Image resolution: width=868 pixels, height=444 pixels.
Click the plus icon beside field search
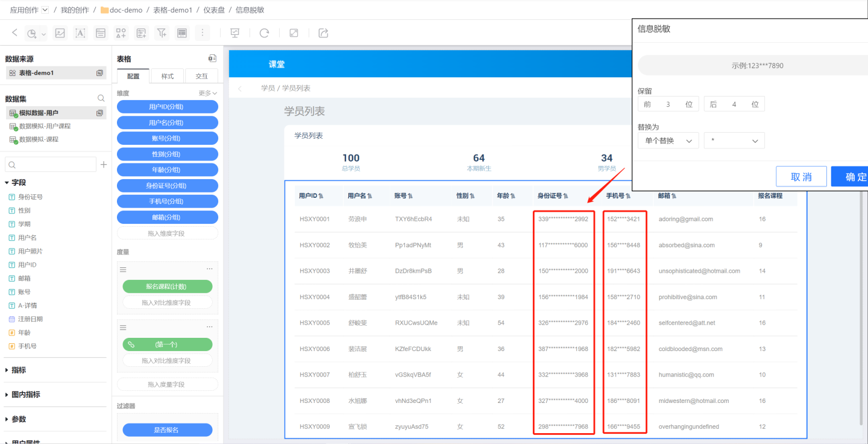pos(103,165)
